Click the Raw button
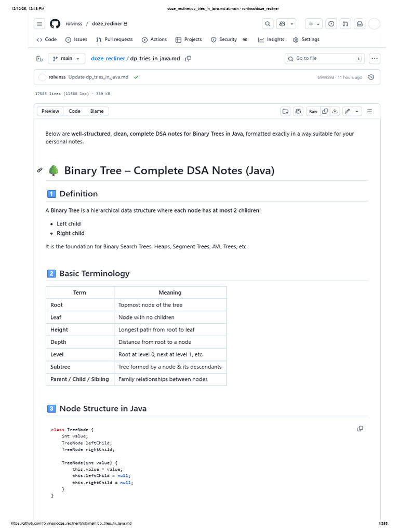 coord(313,111)
